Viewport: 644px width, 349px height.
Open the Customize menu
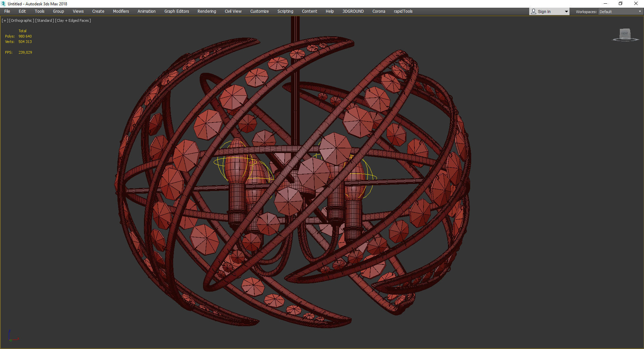click(x=259, y=11)
